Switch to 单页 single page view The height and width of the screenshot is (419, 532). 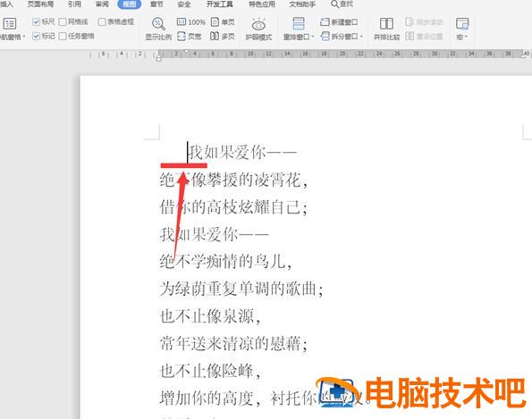click(x=223, y=22)
